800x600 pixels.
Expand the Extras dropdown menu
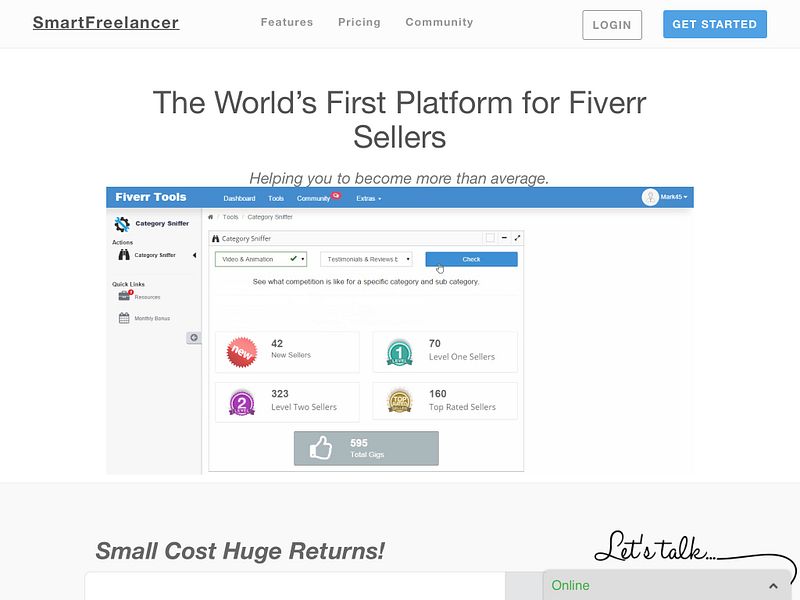click(368, 198)
